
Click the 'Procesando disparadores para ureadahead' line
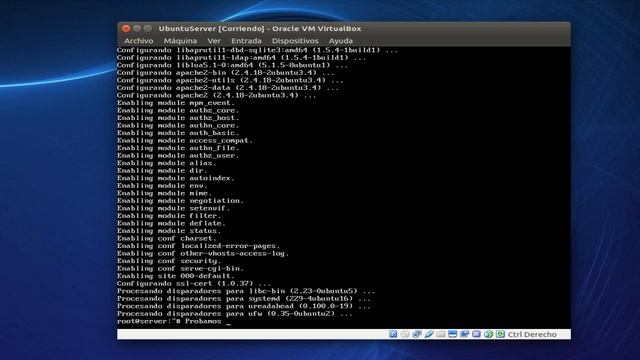click(x=244, y=306)
